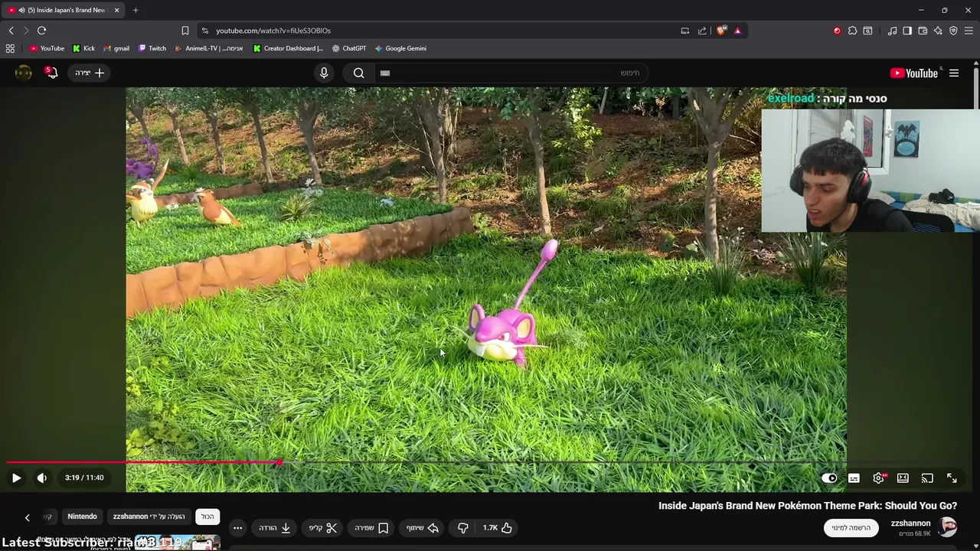Share the video via שיתוף button

coord(423,527)
